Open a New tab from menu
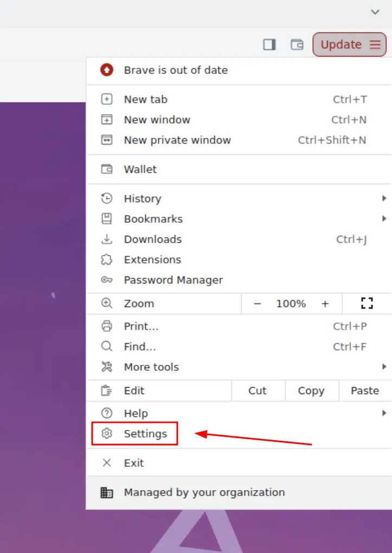Screen dimensions: 392x553 click(x=239, y=99)
